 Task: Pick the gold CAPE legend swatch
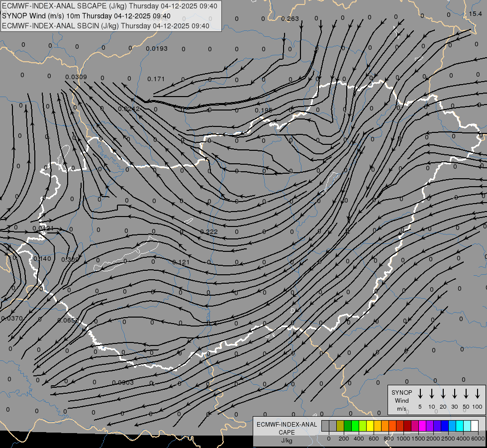pyautogui.click(x=378, y=426)
